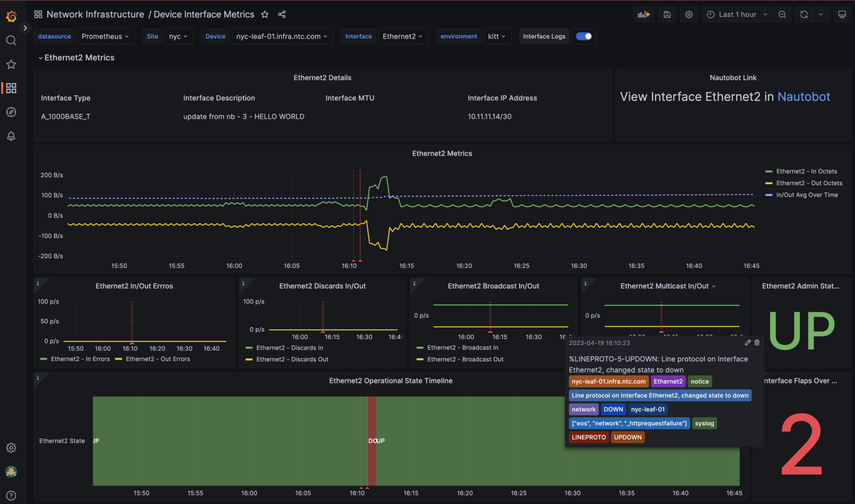This screenshot has width=855, height=504.
Task: Mark dashboard as favorite with star
Action: click(265, 14)
